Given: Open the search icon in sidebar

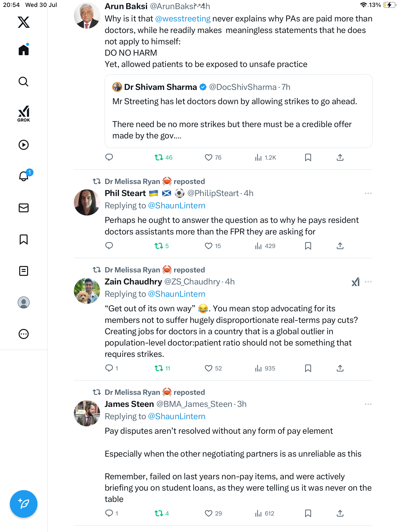Looking at the screenshot, I should 24,82.
